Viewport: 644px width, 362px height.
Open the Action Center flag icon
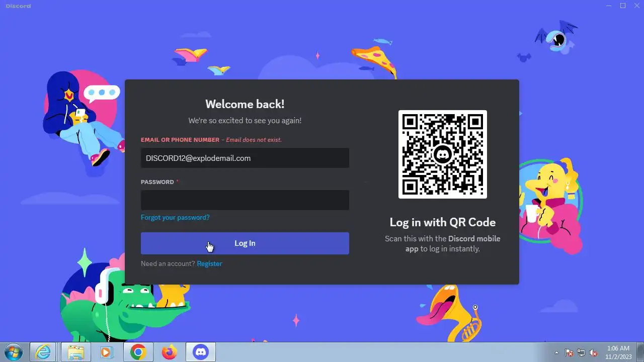click(570, 352)
